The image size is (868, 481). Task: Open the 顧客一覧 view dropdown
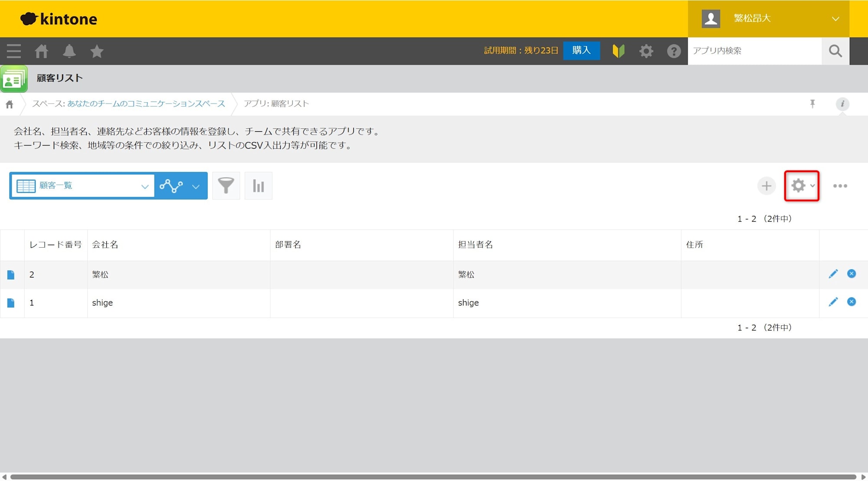[82, 186]
